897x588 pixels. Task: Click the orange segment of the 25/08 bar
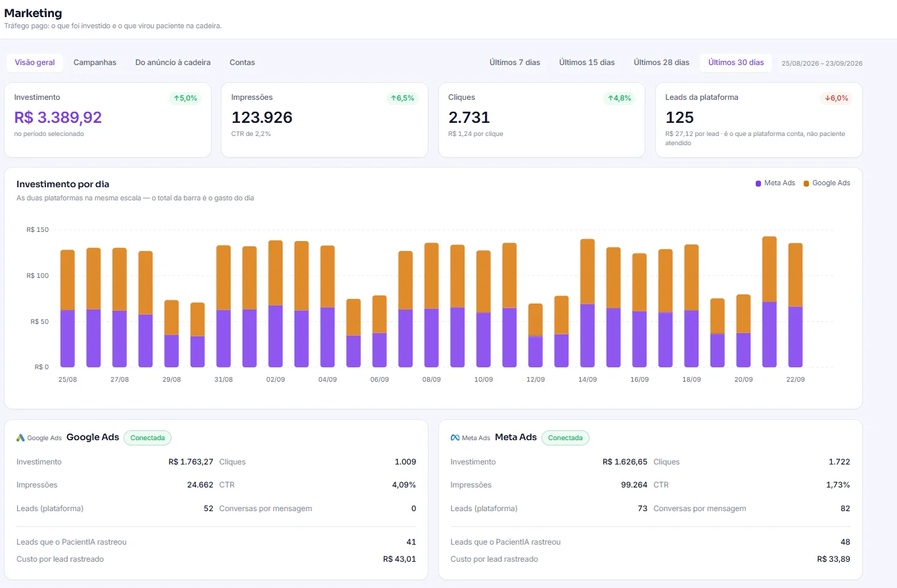coord(68,280)
